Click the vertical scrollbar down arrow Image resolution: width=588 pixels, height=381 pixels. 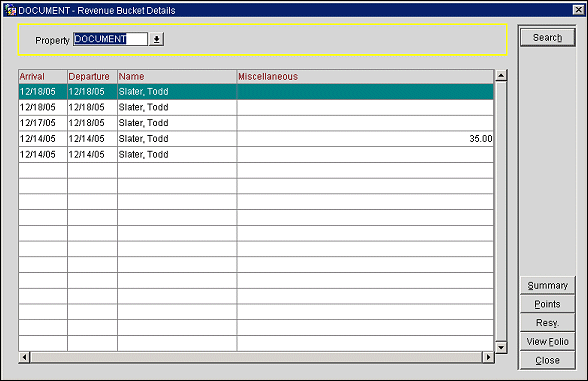pyautogui.click(x=501, y=347)
